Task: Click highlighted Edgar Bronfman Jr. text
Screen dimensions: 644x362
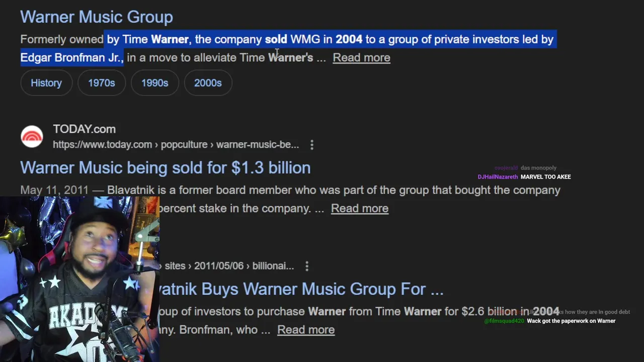Action: (x=71, y=57)
